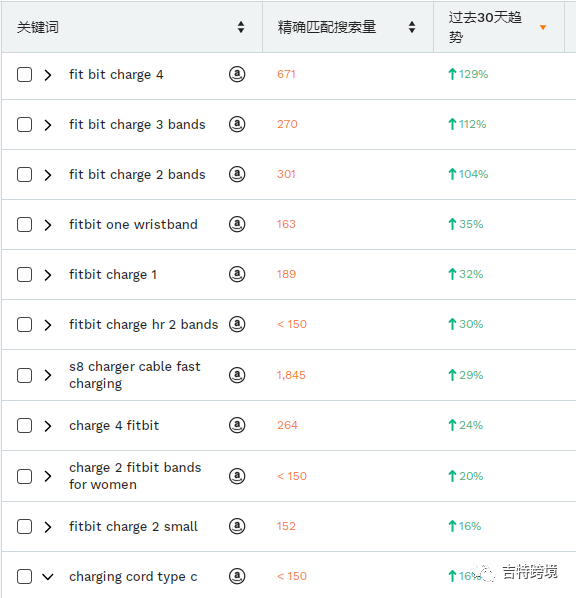
Task: Tick checkbox for s8 charger cable fast charging
Action: pyautogui.click(x=24, y=375)
